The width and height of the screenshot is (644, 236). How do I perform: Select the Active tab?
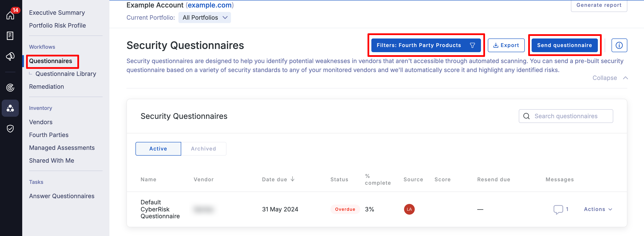click(158, 149)
